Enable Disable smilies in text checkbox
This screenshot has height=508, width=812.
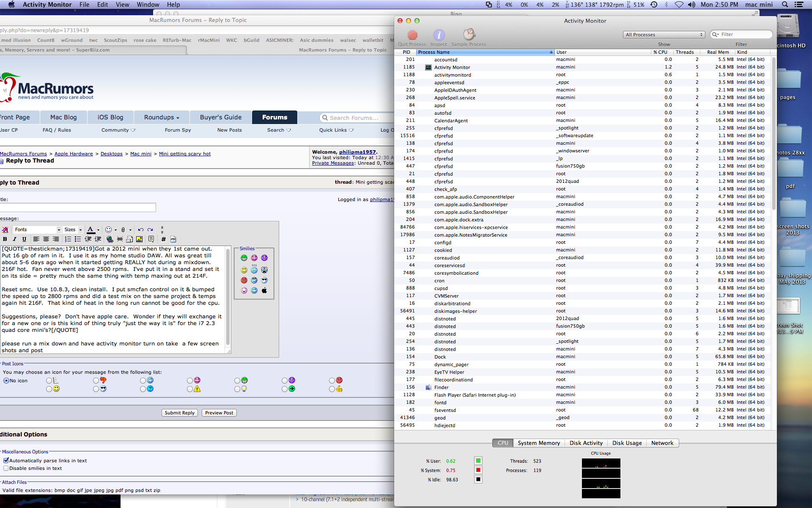click(x=6, y=468)
